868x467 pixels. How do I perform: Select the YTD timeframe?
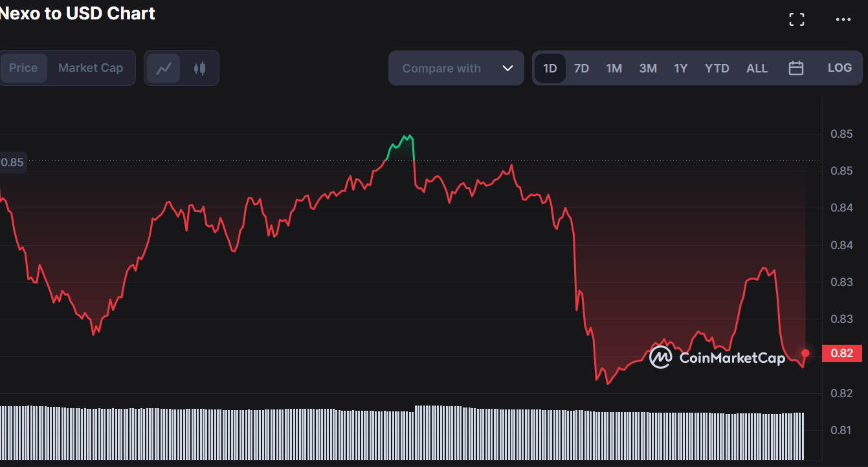(x=717, y=67)
